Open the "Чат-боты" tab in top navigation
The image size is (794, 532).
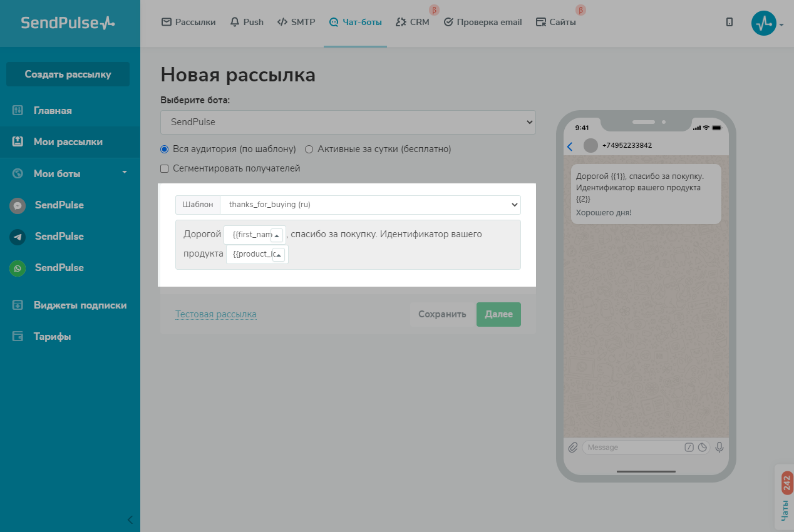point(355,22)
